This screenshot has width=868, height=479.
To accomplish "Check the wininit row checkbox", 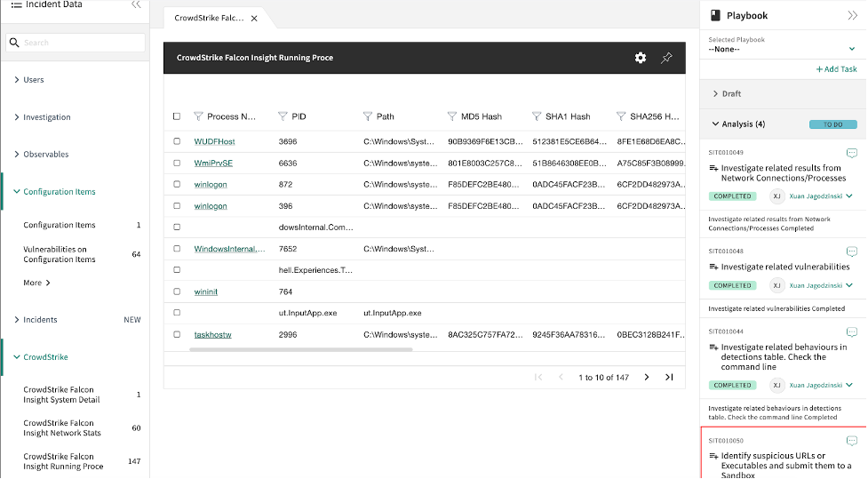I will 177,291.
